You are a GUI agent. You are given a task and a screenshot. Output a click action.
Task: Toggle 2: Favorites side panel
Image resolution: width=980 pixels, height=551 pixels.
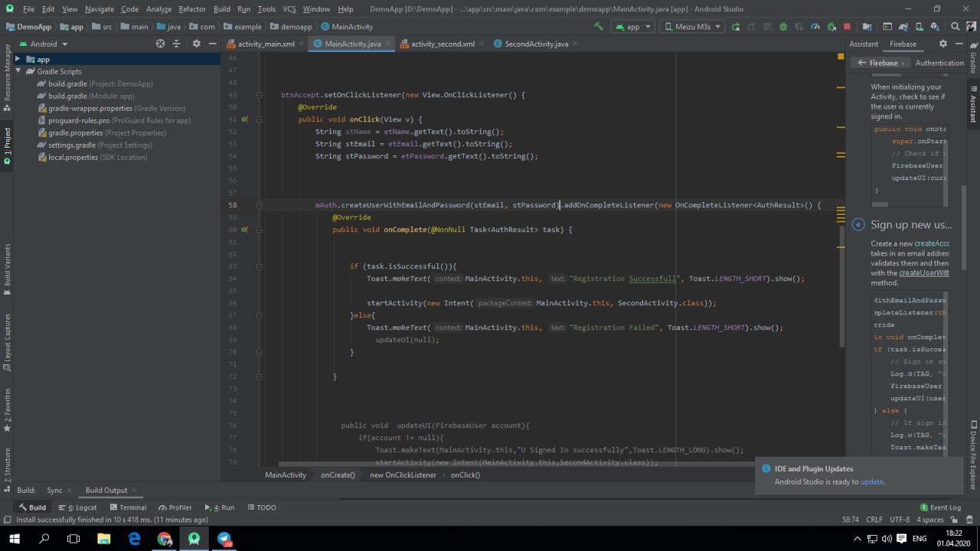point(7,409)
